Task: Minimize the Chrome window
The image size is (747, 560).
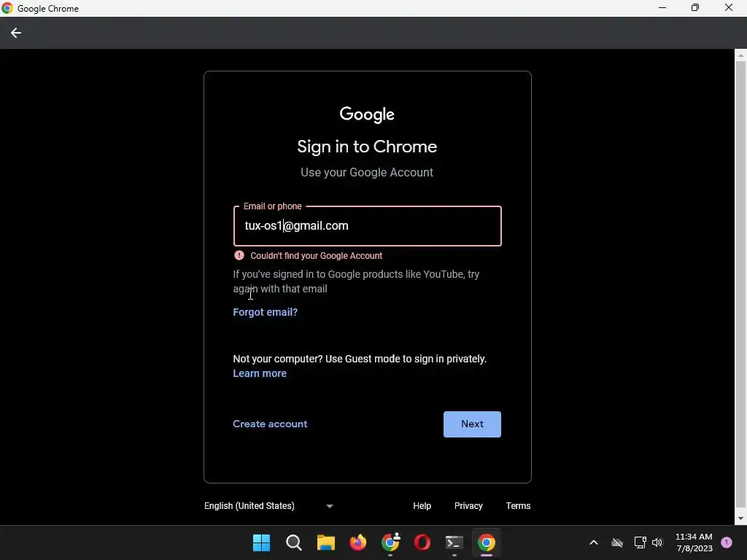Action: point(662,7)
